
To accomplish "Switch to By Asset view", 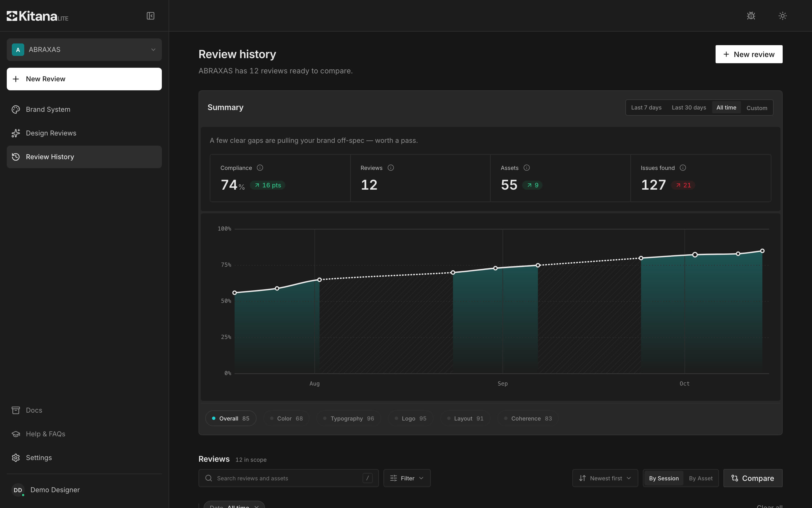I will tap(701, 478).
